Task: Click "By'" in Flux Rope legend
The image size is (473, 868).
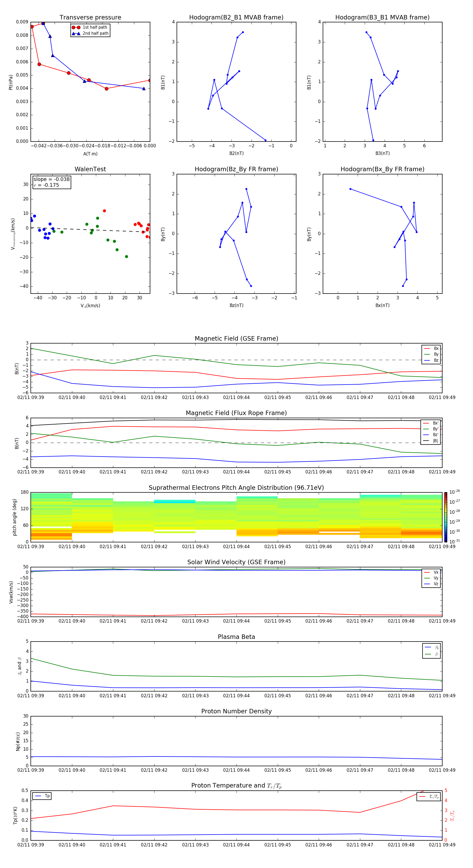Action: coord(431,429)
